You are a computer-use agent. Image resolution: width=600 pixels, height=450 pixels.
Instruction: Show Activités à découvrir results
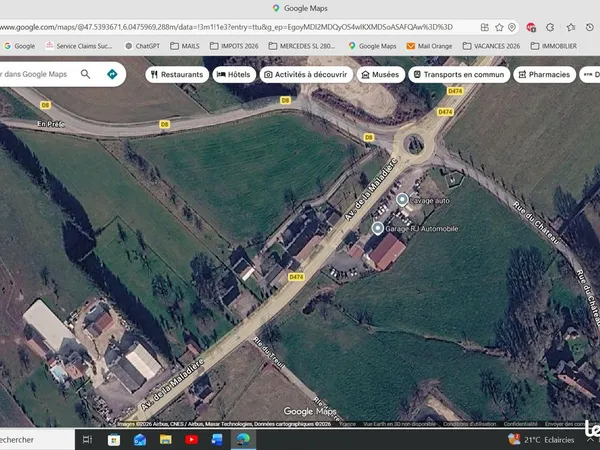point(306,75)
